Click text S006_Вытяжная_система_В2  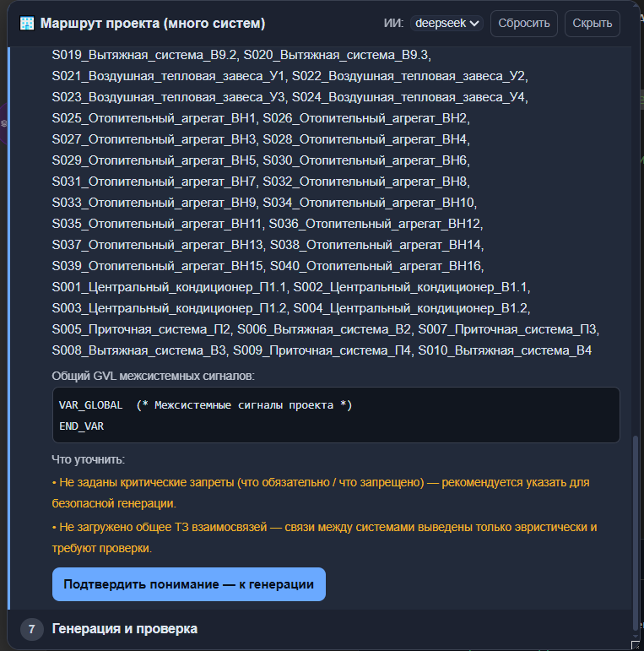324,329
